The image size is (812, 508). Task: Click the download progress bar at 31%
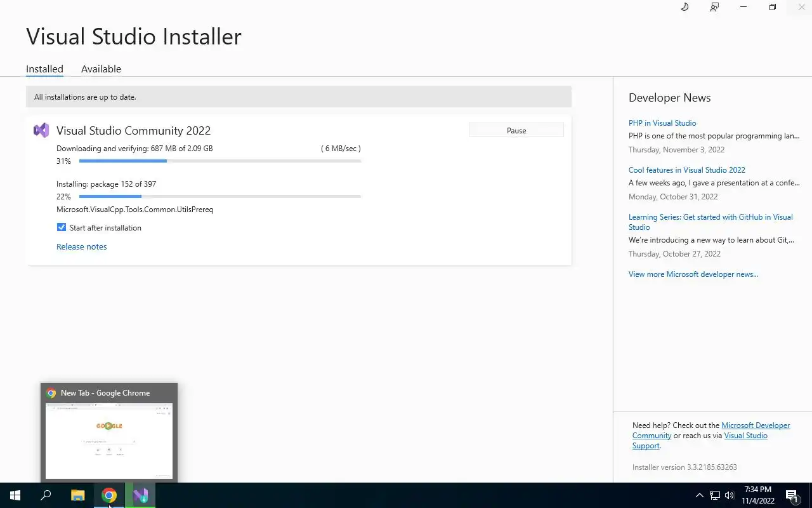click(219, 161)
